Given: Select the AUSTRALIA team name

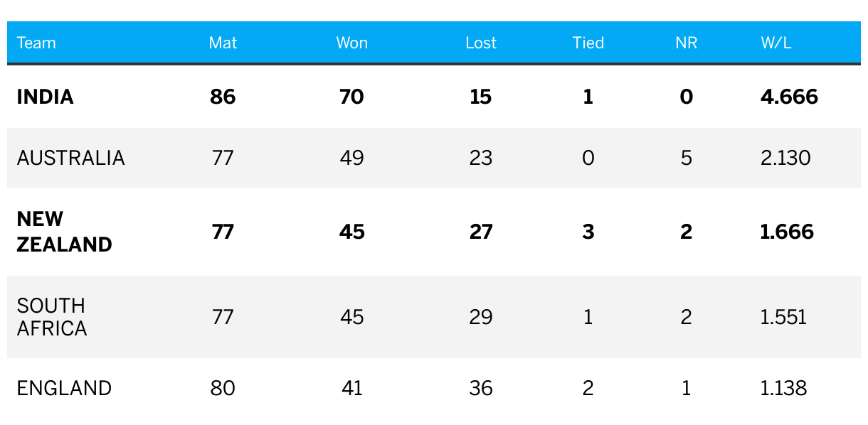Looking at the screenshot, I should coord(70,158).
